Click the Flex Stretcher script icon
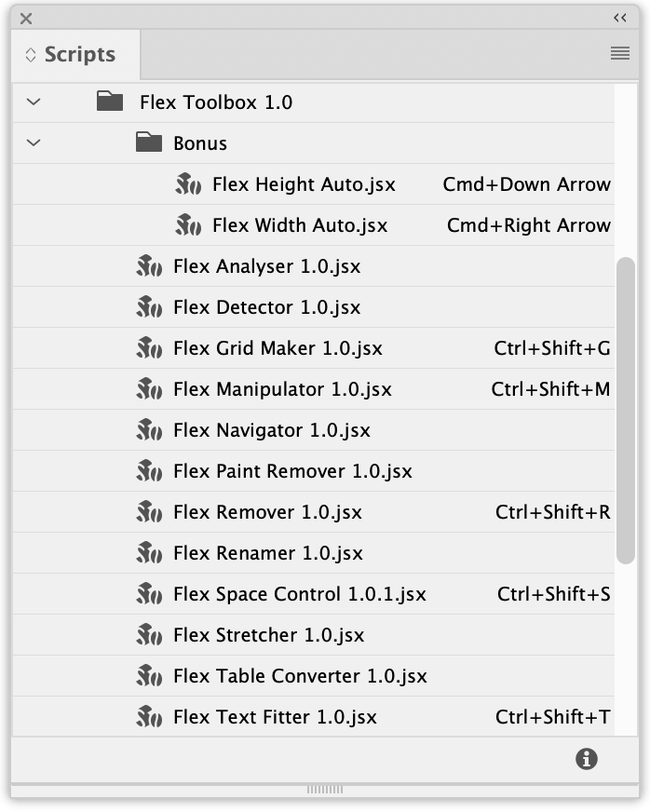 [150, 635]
